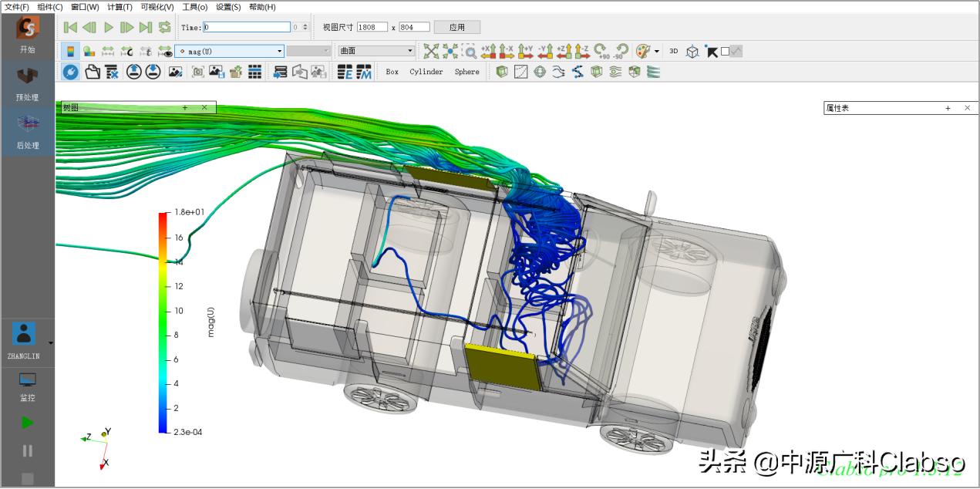Toggle the orientation cube wireframe icon
The image size is (980, 489).
[692, 51]
